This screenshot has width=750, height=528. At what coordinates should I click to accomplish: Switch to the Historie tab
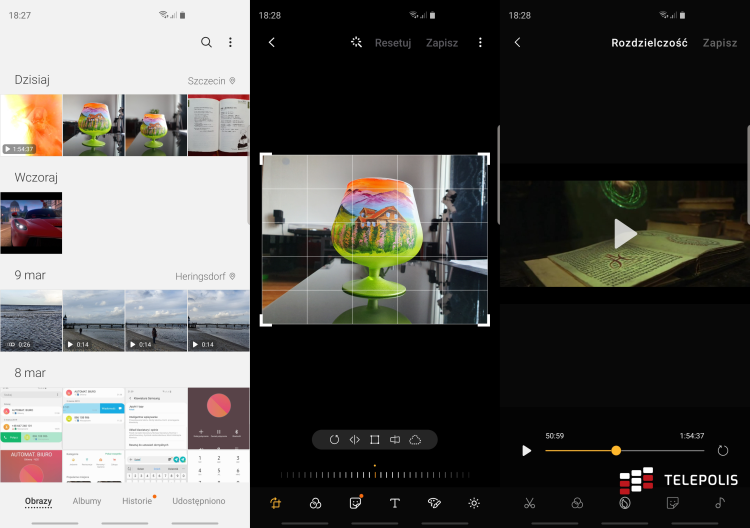click(137, 501)
